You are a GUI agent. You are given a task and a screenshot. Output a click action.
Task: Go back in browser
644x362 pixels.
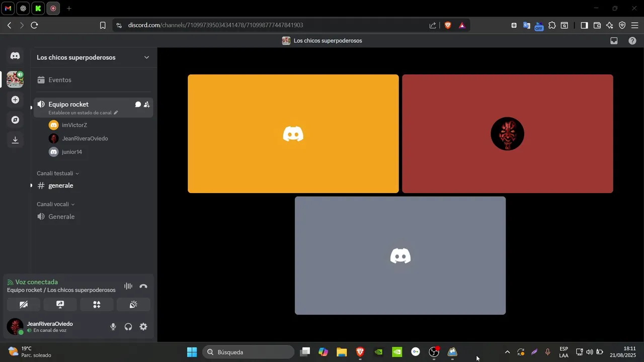coord(9,25)
